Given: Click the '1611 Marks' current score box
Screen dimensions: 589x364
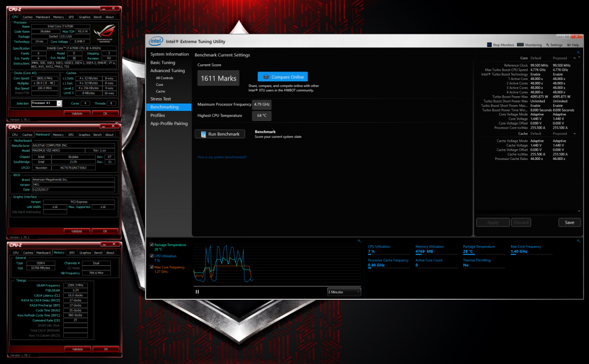Looking at the screenshot, I should 218,78.
